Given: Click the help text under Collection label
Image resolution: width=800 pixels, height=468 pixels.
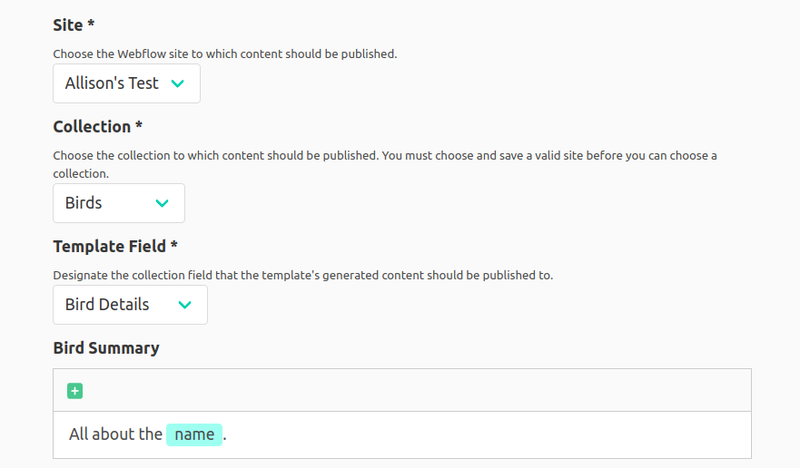Looking at the screenshot, I should tap(385, 155).
